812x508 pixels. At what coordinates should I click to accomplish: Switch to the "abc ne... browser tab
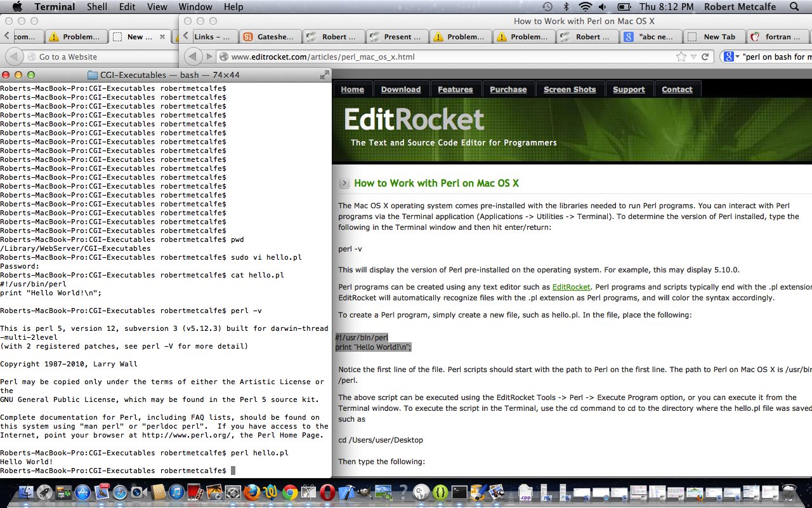(x=652, y=37)
